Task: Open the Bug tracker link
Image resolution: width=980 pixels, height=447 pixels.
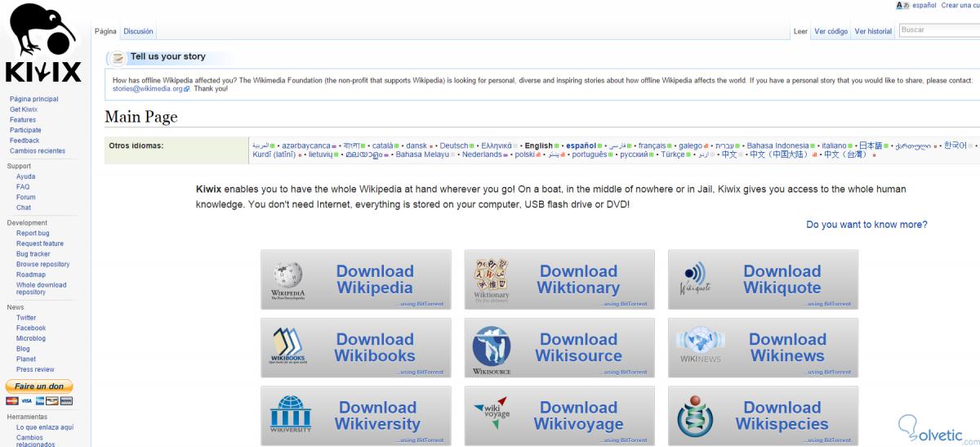Action: (33, 254)
